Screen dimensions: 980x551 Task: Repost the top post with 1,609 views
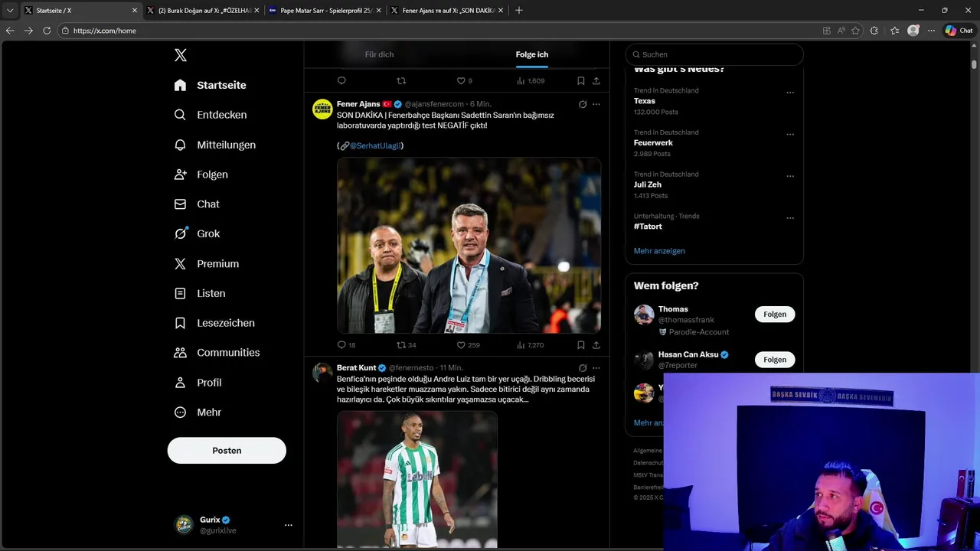click(401, 80)
